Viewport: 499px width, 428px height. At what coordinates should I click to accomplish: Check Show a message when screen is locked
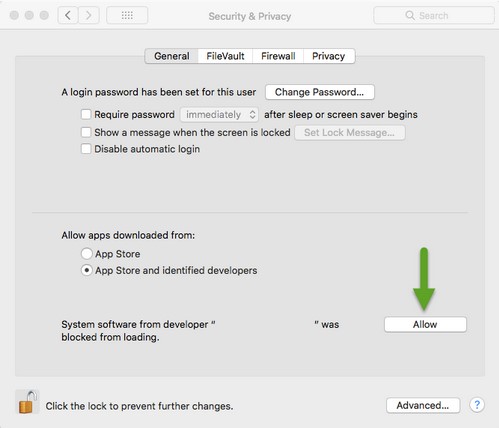pyautogui.click(x=86, y=132)
